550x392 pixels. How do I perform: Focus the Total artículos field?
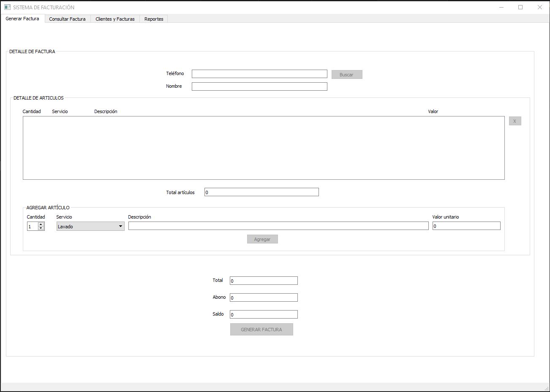[261, 192]
